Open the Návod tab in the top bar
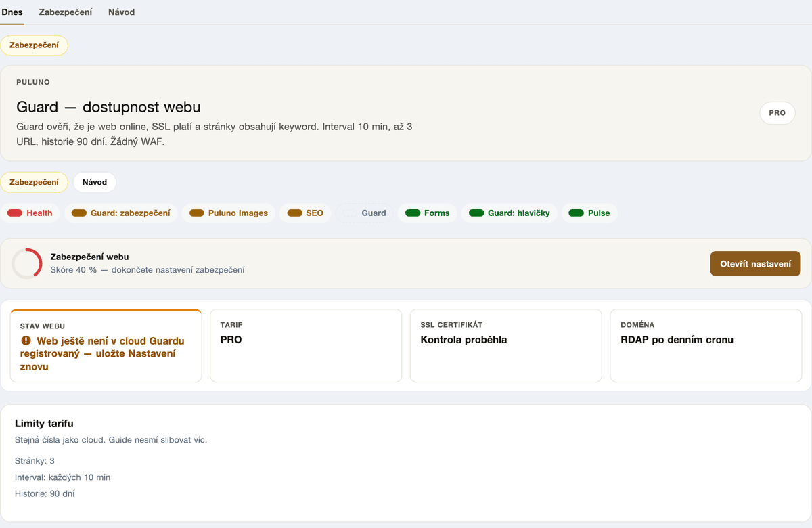812x528 pixels. tap(121, 12)
